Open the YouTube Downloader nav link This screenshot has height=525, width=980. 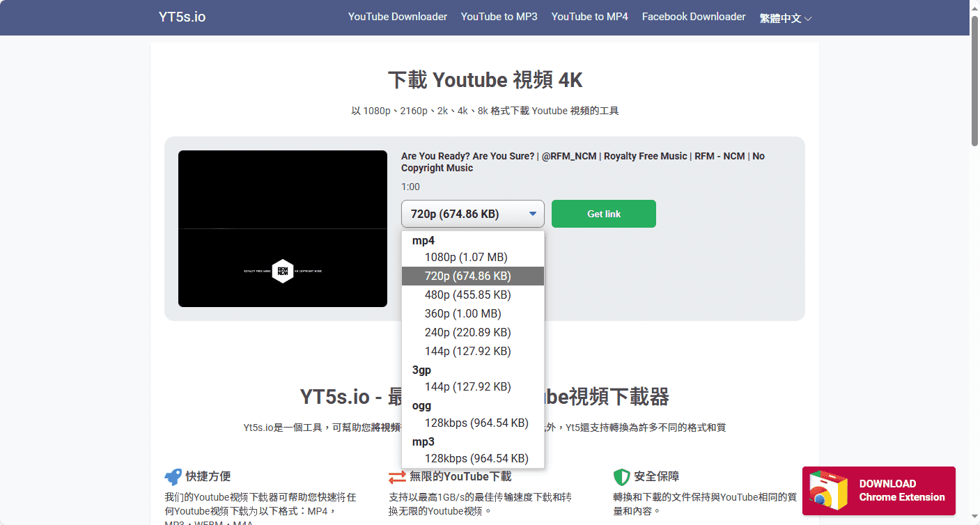[x=398, y=17]
